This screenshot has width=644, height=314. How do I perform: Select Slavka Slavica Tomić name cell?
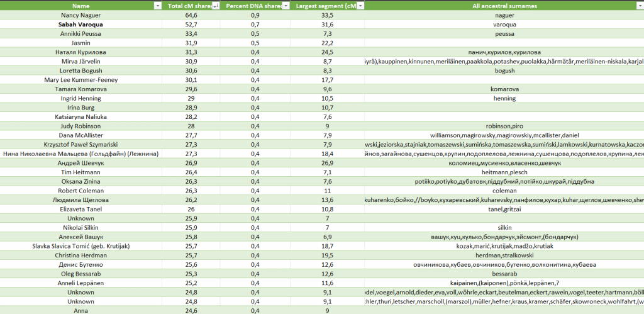80,245
